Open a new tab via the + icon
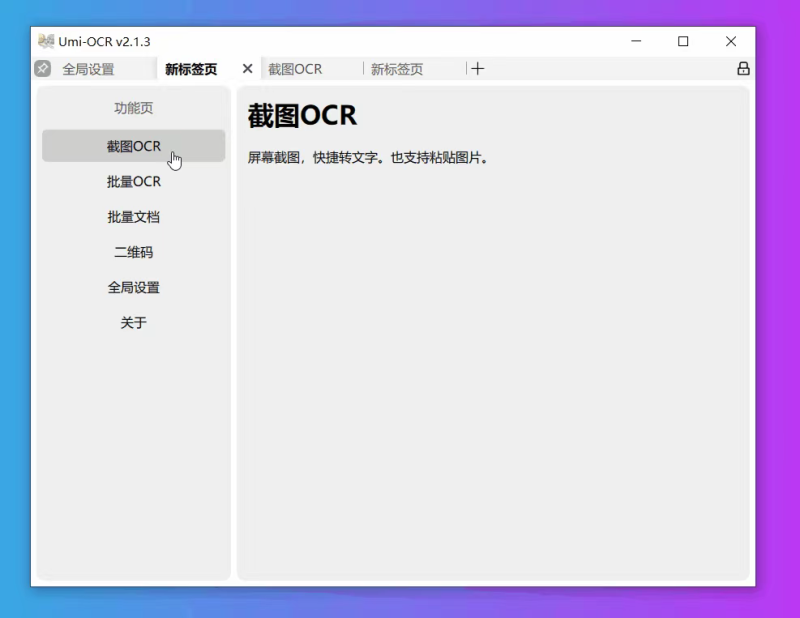The width and height of the screenshot is (800, 618). pyautogui.click(x=477, y=68)
